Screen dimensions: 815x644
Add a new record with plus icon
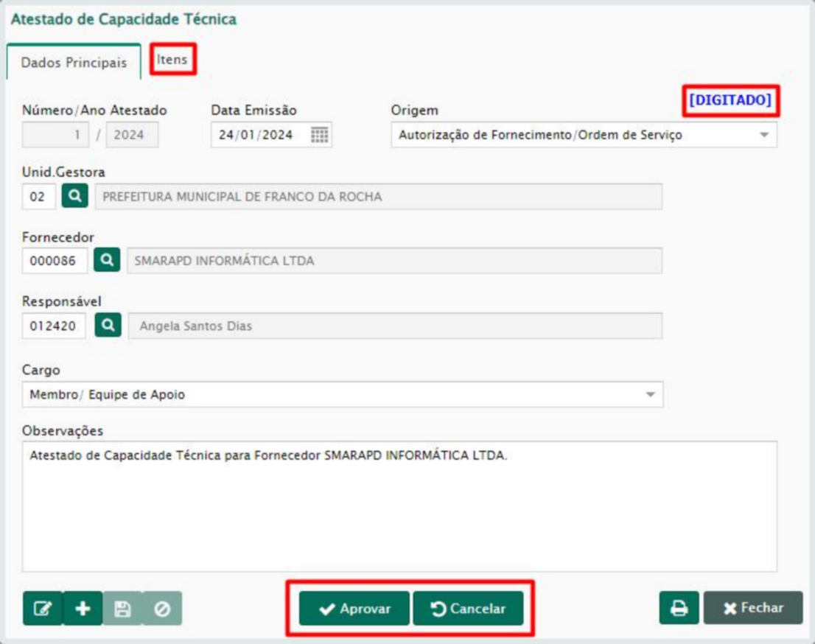pyautogui.click(x=83, y=608)
